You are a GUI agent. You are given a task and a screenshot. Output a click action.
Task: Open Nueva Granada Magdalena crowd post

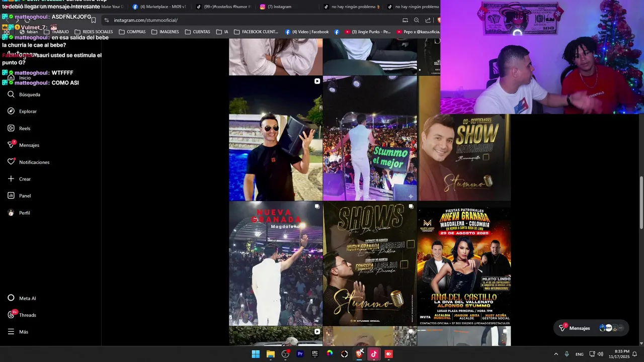[x=276, y=263]
